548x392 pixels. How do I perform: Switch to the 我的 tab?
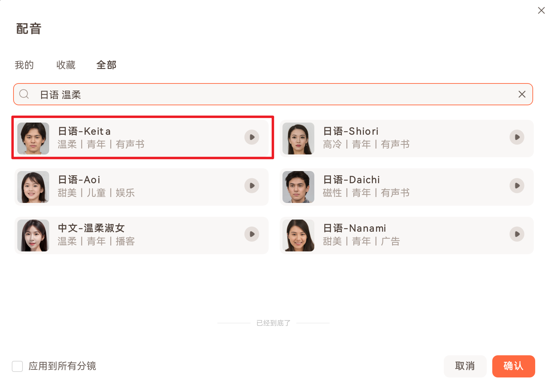(x=24, y=65)
